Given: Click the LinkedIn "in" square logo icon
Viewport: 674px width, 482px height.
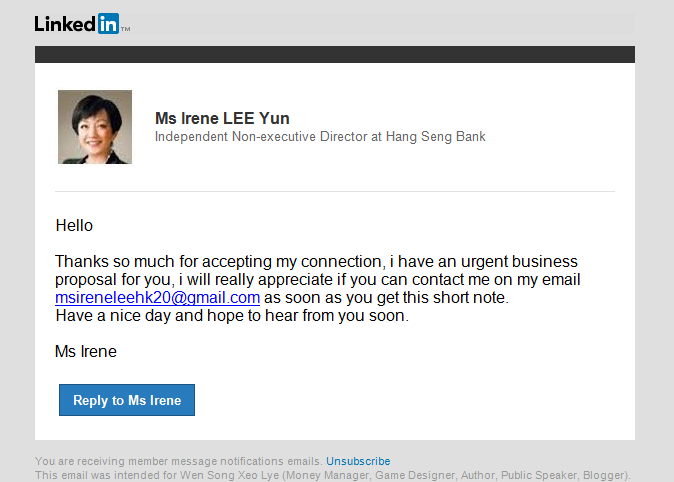Looking at the screenshot, I should click(108, 24).
